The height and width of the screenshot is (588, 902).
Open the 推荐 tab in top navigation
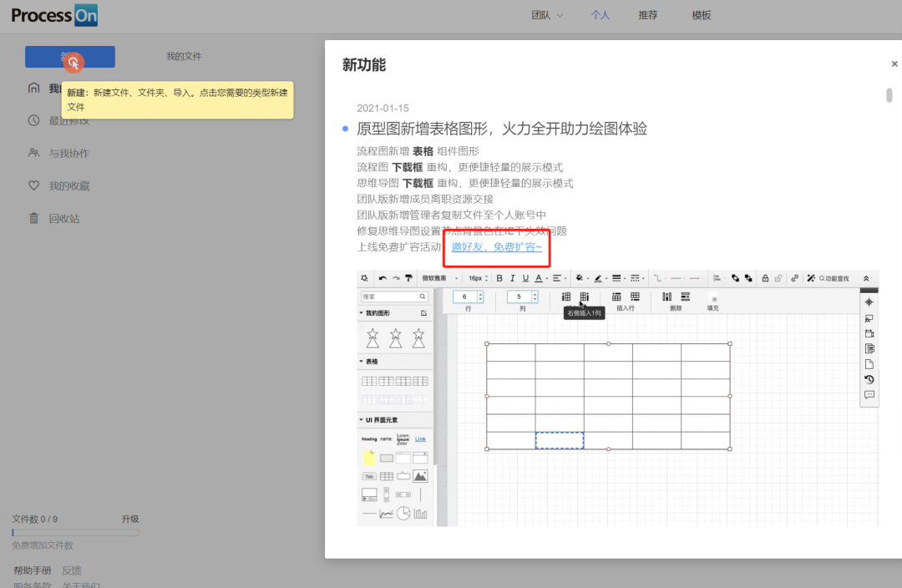pos(647,15)
